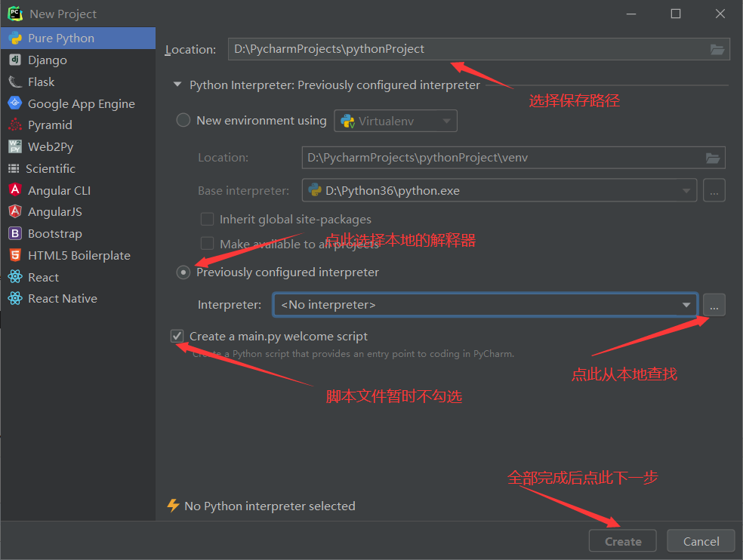Screen dimensions: 743x560
Task: Select Flask project type
Action: coord(79,82)
